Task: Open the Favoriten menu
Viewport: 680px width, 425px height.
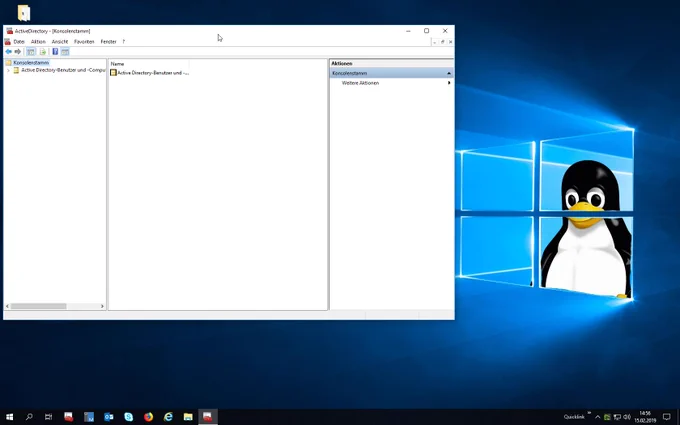Action: (84, 42)
